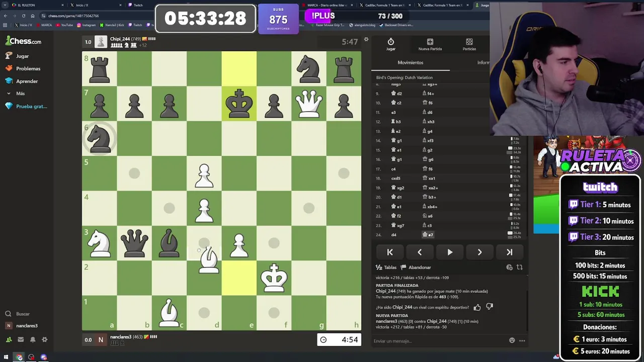The image size is (644, 362).
Task: Open the notifications bell icon in sidebar
Action: (33, 340)
